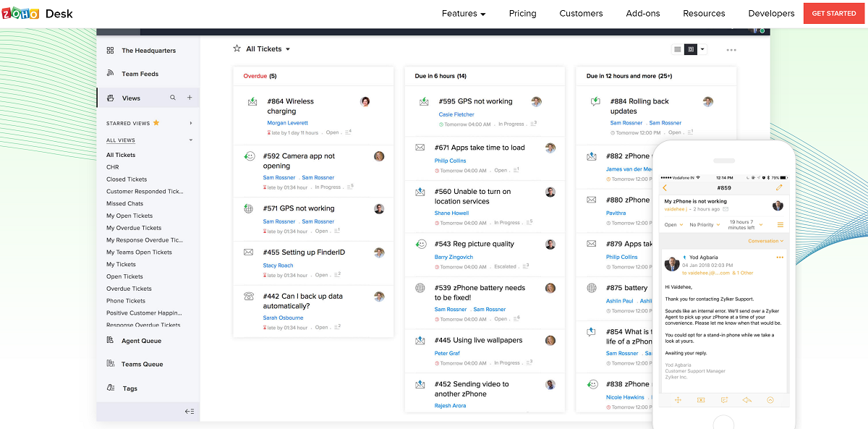The image size is (868, 429).
Task: Open the Closed Tickets view
Action: (x=127, y=179)
